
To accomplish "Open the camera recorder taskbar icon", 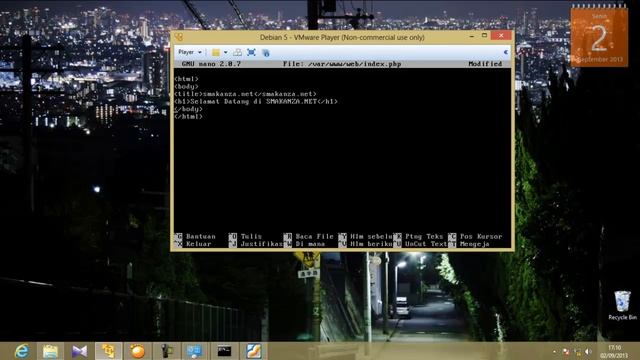I will [x=166, y=351].
